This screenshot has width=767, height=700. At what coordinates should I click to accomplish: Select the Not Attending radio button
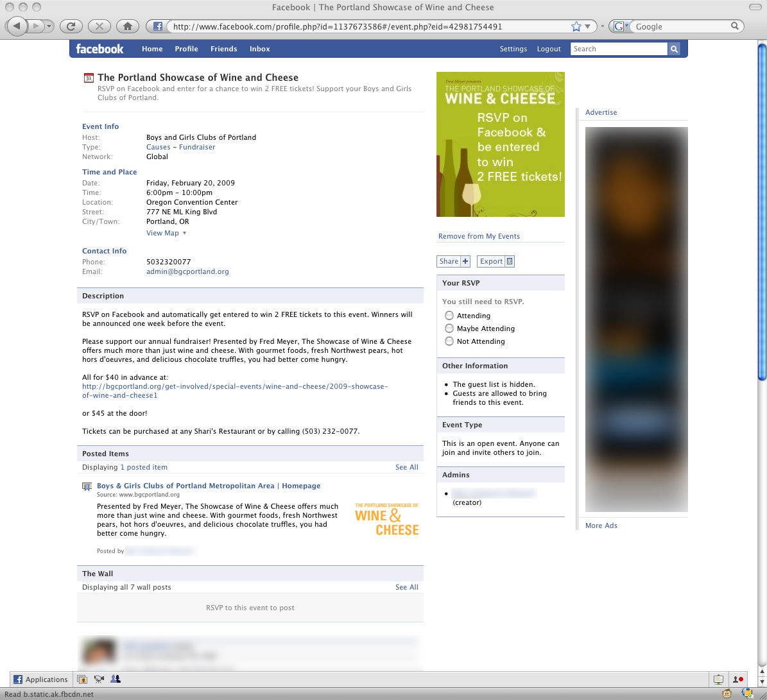tap(449, 341)
